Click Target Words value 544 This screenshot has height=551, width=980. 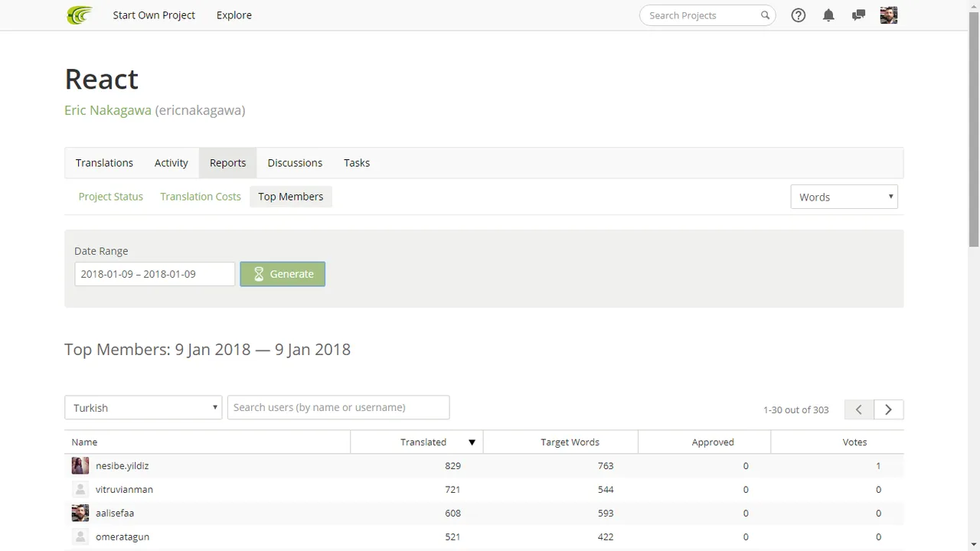(x=606, y=489)
